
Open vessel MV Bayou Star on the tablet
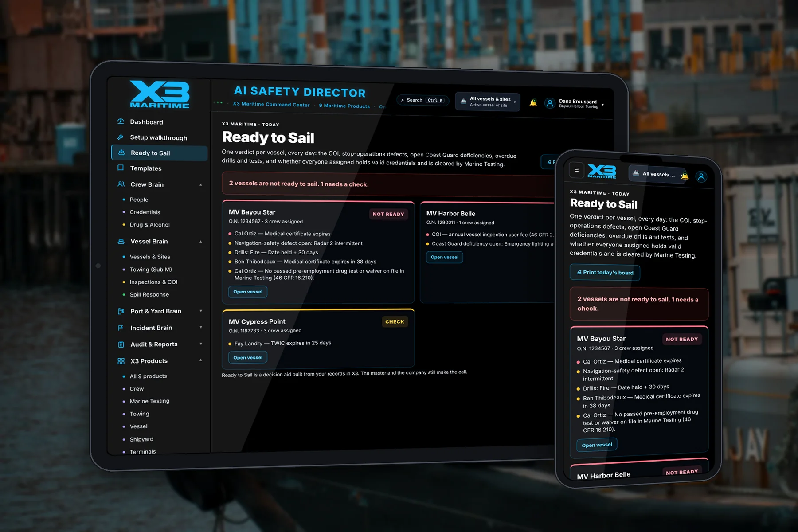(x=248, y=292)
